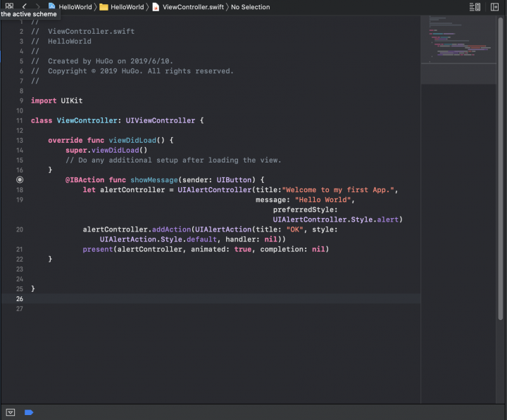
Task: Click 'super' keyword on line 14
Action: point(76,151)
